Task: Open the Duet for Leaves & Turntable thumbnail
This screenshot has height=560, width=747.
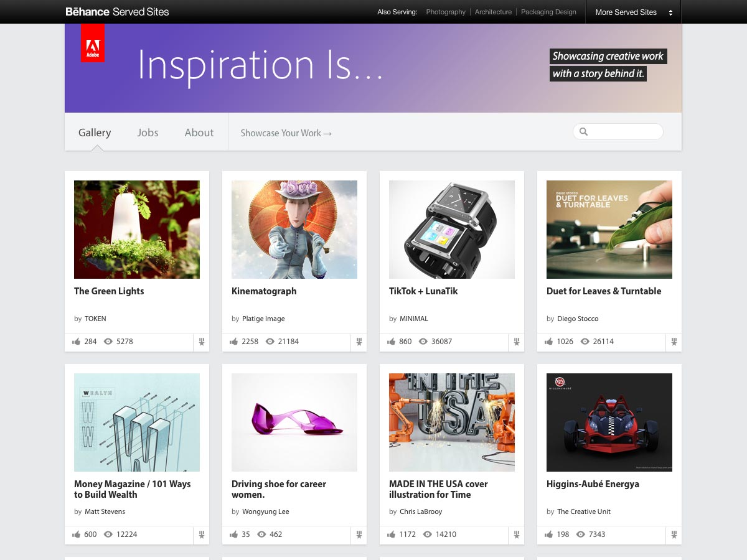Action: (609, 230)
